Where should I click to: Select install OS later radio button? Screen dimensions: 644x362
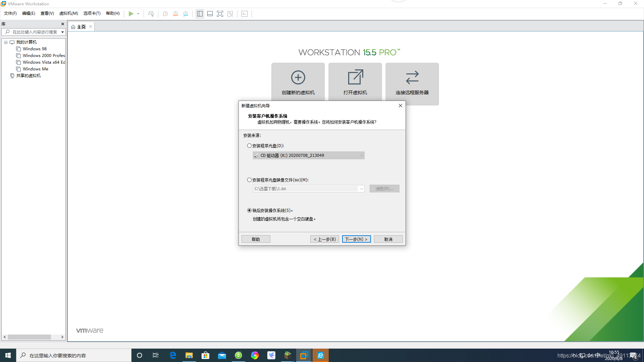point(249,210)
